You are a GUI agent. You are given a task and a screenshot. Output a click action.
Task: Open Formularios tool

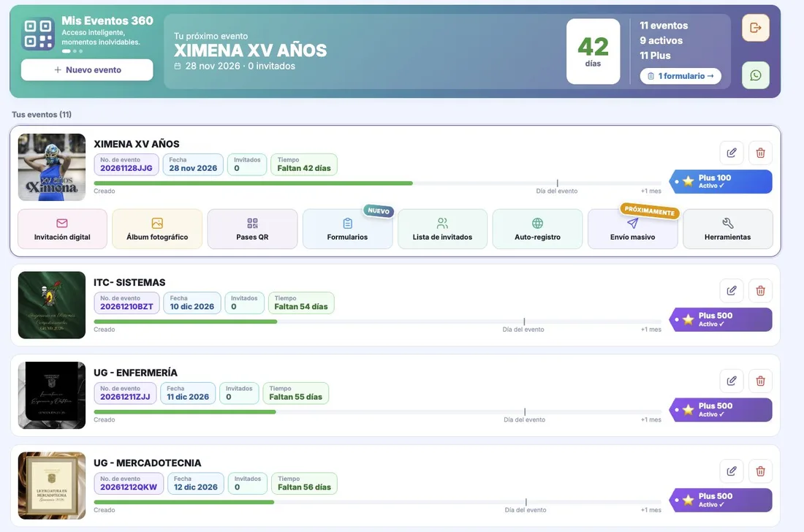[x=348, y=229]
